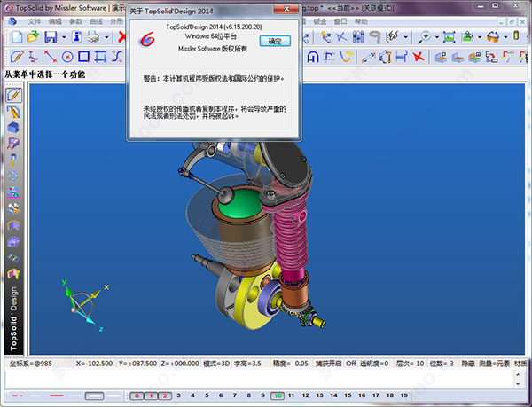Viewport: 532px width, 407px height.
Task: Select the red dashed line style swatch
Action: point(17,395)
